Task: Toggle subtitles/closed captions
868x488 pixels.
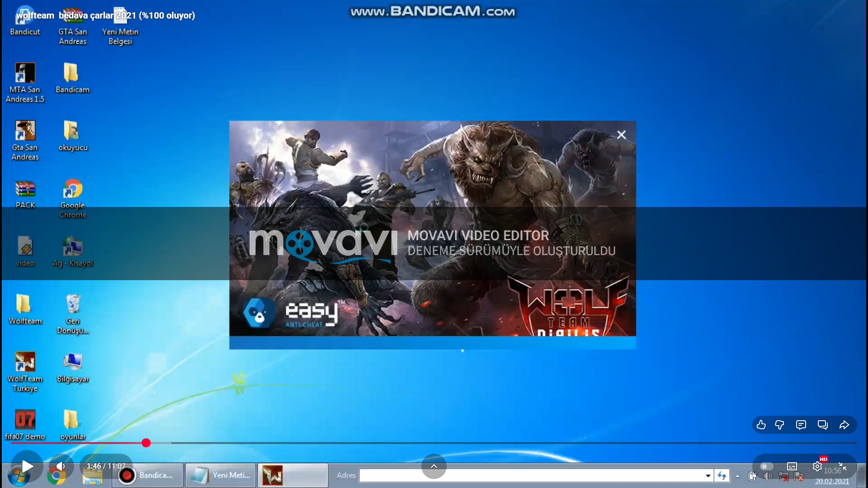Action: click(792, 466)
